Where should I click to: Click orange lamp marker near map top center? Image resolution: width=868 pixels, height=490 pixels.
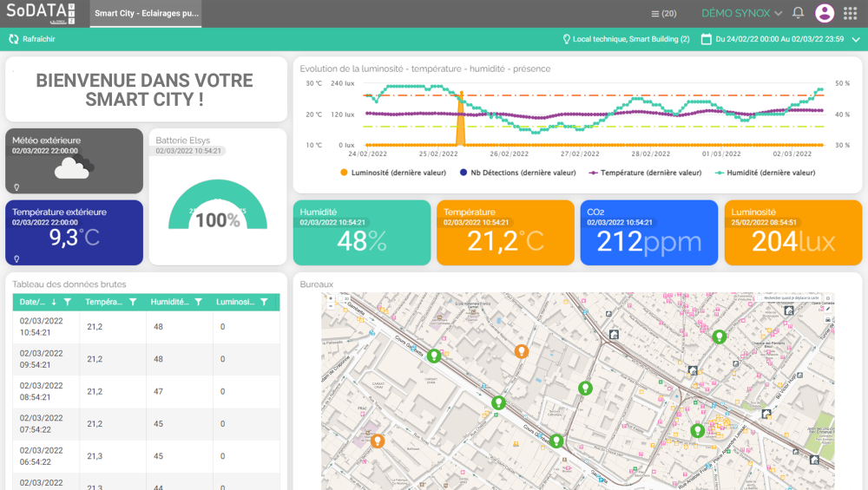(521, 350)
